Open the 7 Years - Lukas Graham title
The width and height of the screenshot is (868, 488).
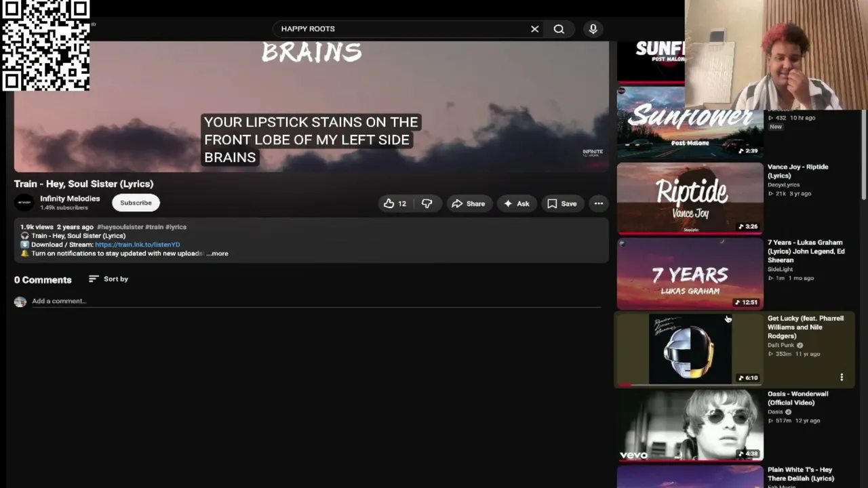click(x=806, y=251)
